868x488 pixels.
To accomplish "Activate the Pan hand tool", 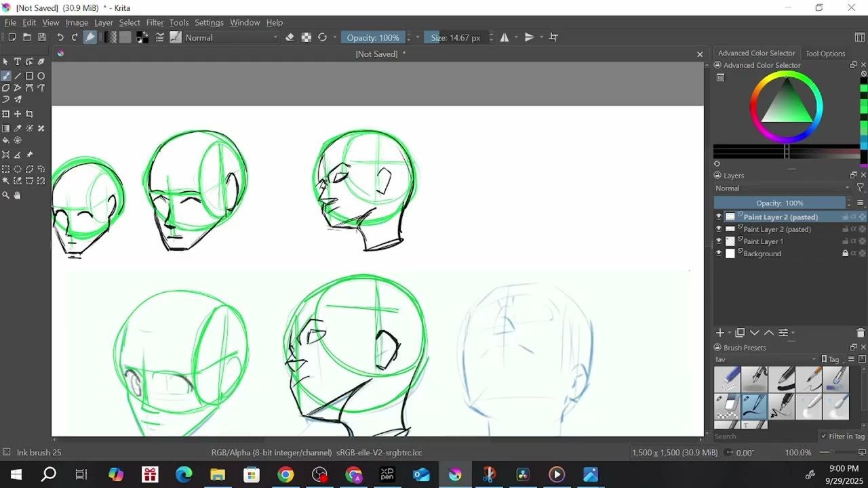I will pyautogui.click(x=18, y=195).
